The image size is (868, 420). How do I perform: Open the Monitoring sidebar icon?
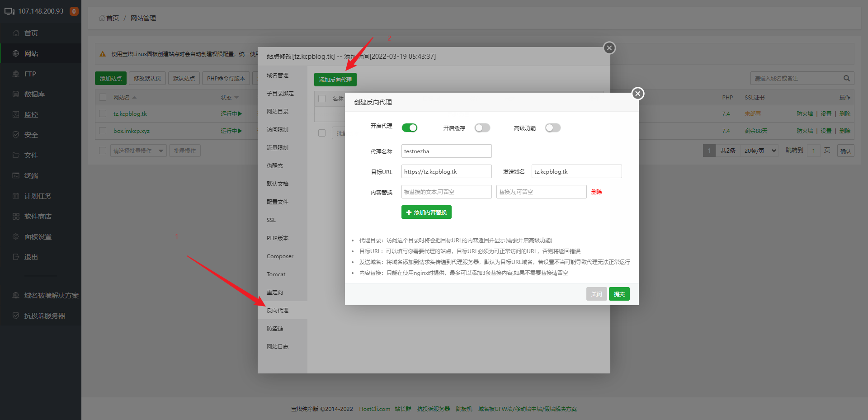click(x=16, y=114)
